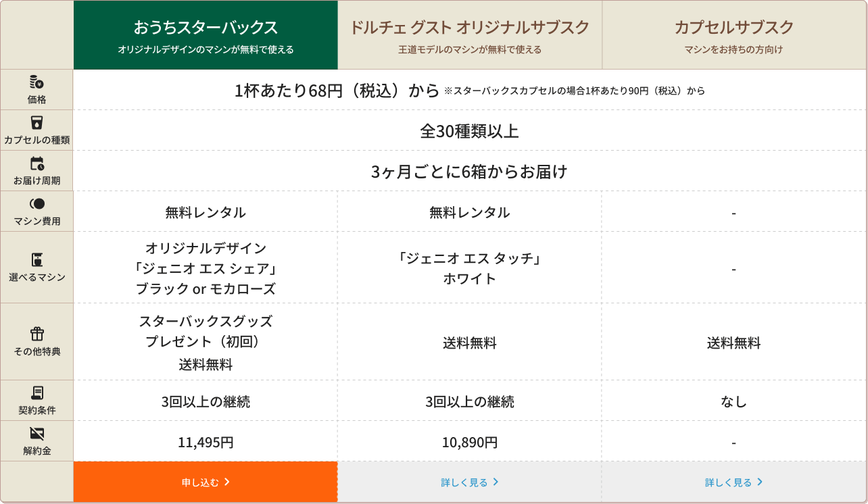The height and width of the screenshot is (504, 868).
Task: Click the 王道モデルのマシンが無料で使える subtitle
Action: (x=470, y=49)
